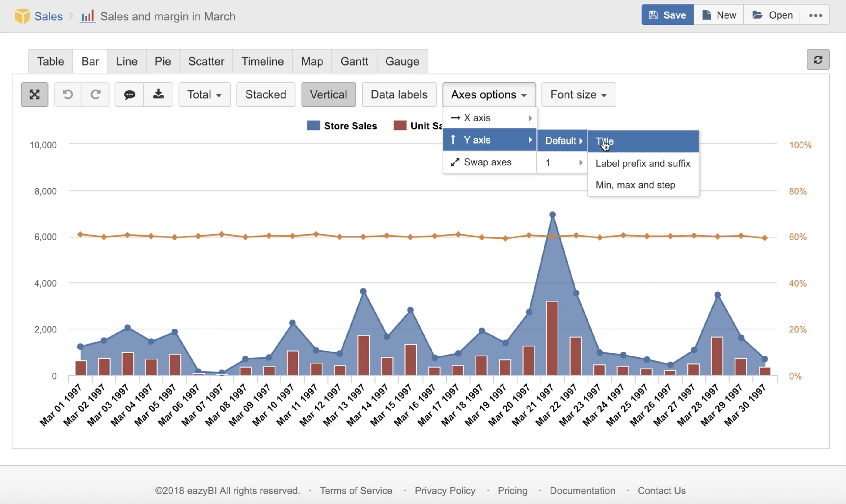
Task: Toggle Data labels on the chart
Action: point(399,94)
